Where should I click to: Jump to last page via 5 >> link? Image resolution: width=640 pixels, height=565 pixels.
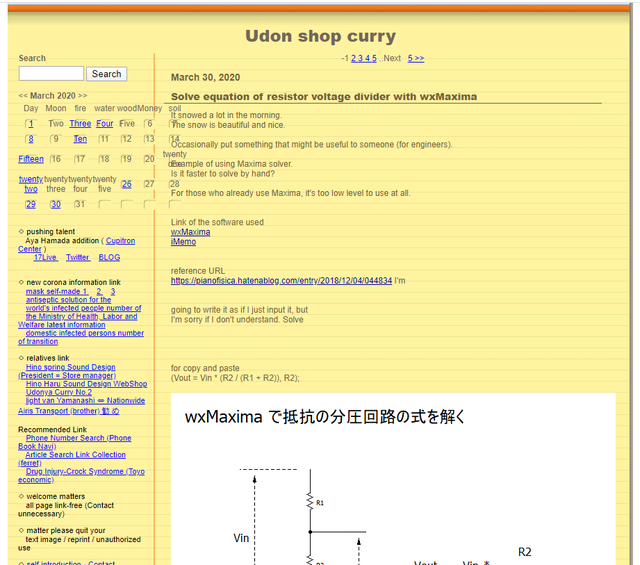(416, 58)
